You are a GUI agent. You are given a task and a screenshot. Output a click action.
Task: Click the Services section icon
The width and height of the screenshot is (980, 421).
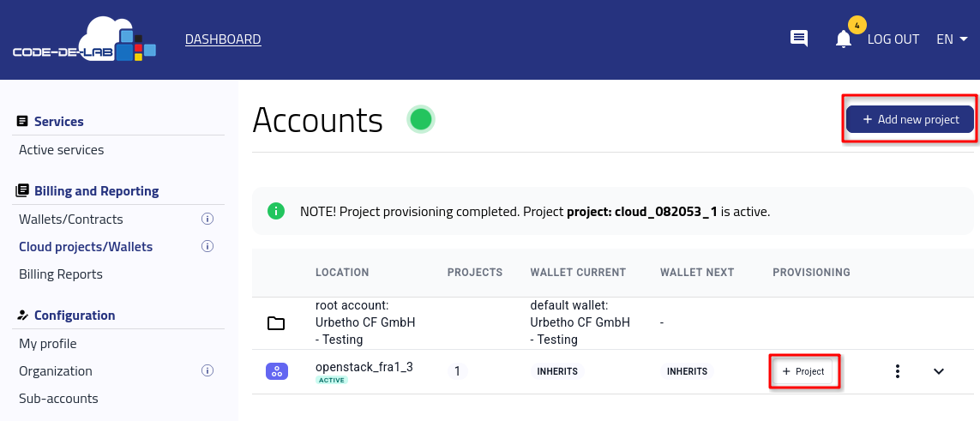pos(22,121)
